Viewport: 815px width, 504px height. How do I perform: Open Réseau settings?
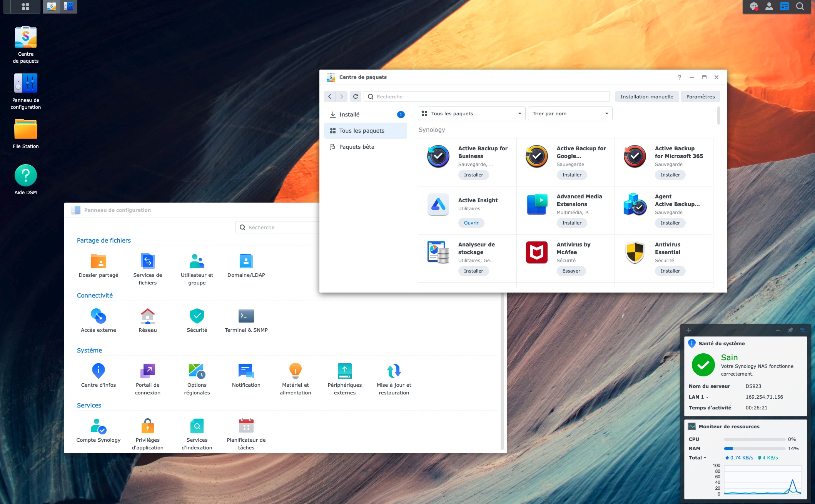pos(148,321)
